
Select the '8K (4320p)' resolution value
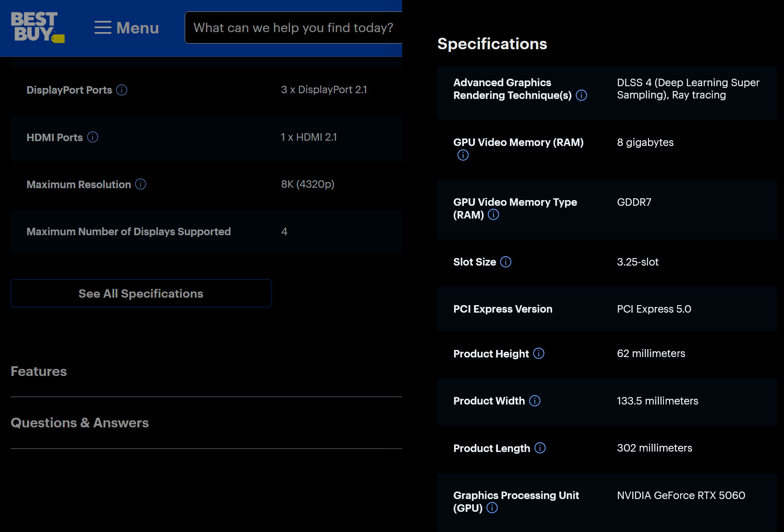tap(308, 184)
